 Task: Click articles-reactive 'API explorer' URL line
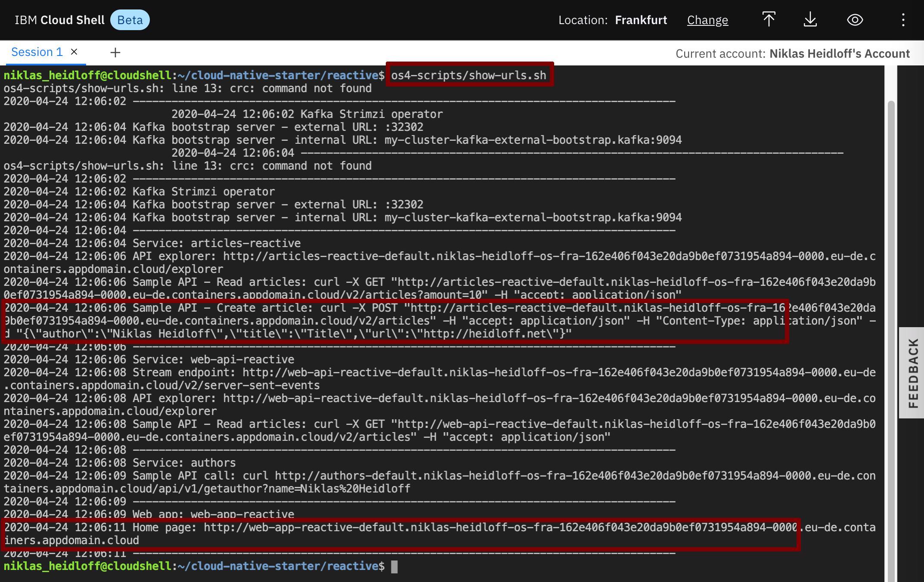[x=440, y=263]
